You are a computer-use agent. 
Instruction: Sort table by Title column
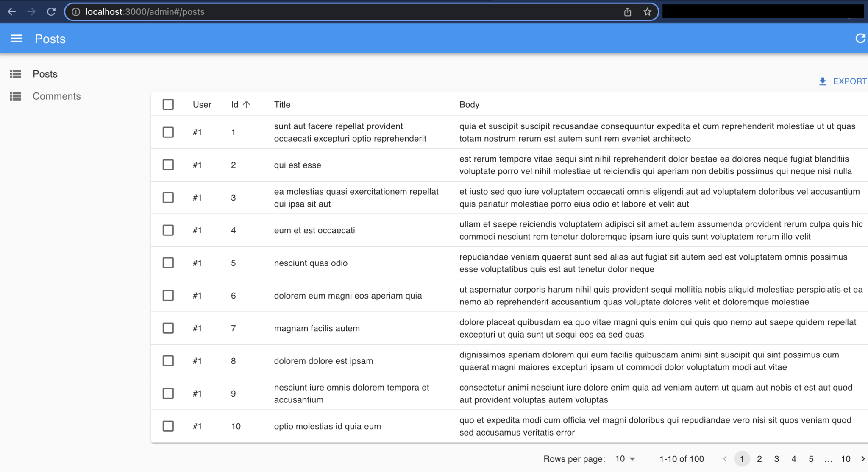click(x=282, y=104)
